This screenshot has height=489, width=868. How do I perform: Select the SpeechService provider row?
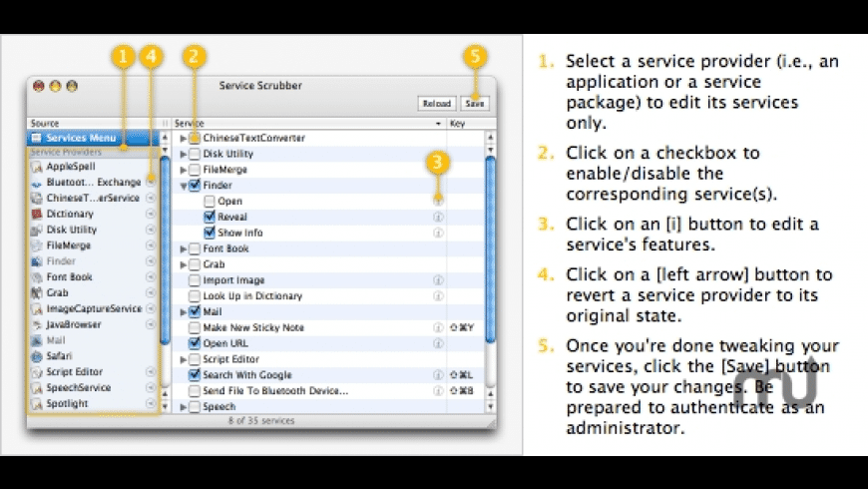(93, 387)
